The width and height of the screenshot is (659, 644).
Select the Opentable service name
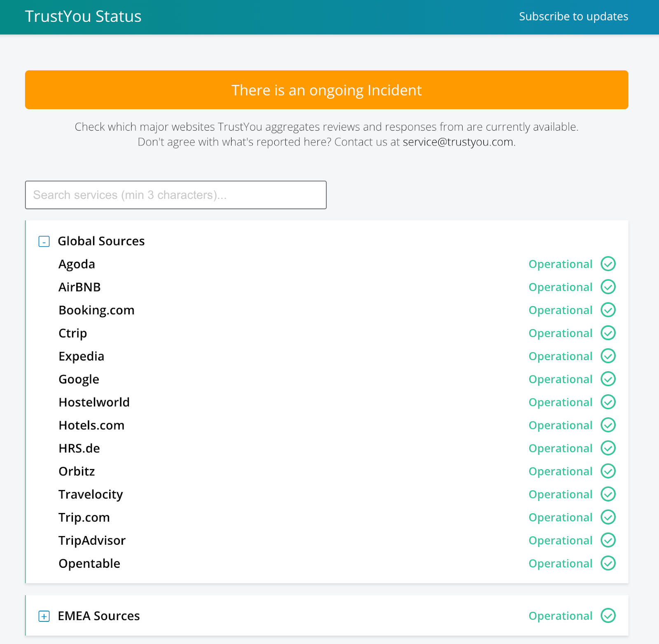89,564
